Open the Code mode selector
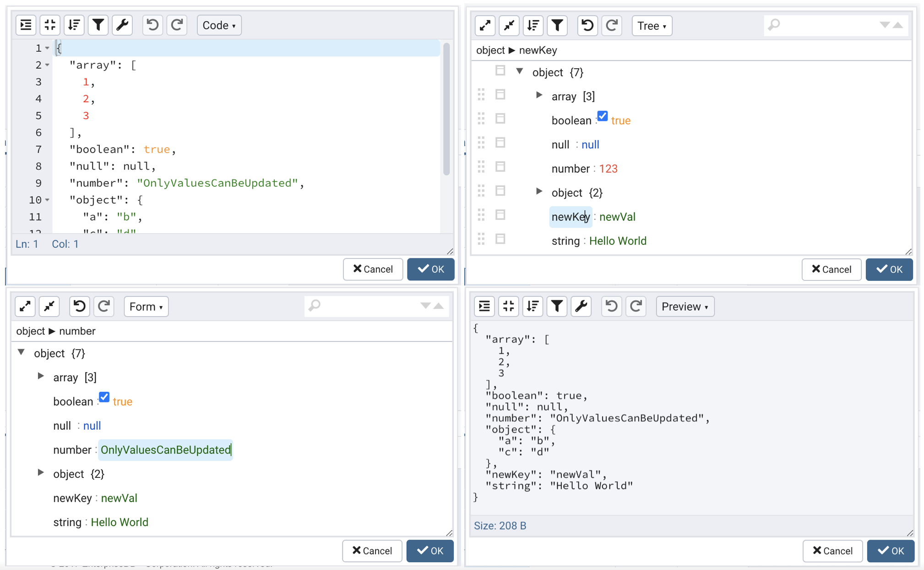924x570 pixels. point(219,25)
